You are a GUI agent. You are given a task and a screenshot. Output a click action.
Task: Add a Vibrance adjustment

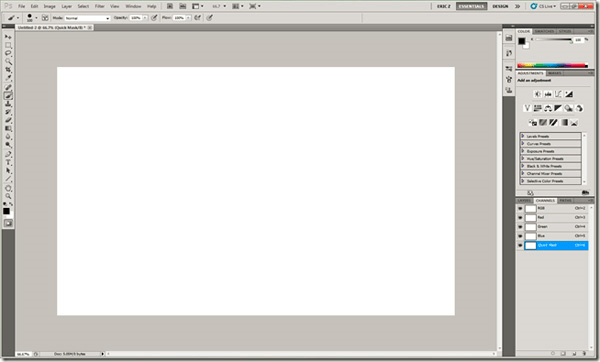click(x=527, y=108)
